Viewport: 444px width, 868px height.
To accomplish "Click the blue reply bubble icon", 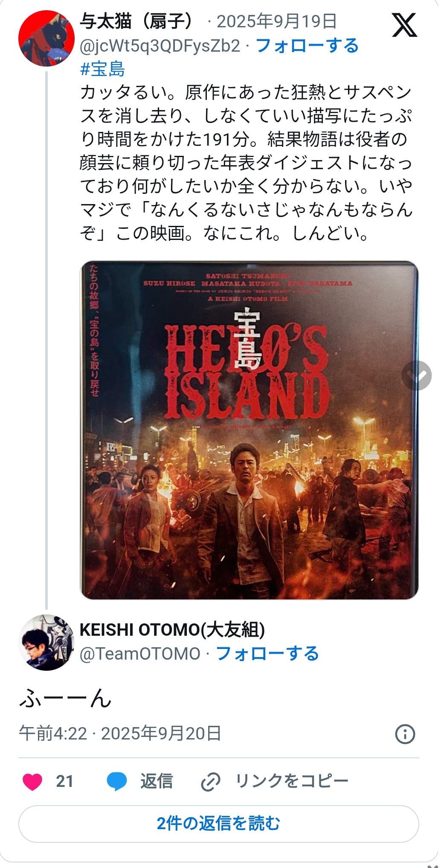I will pos(116,782).
